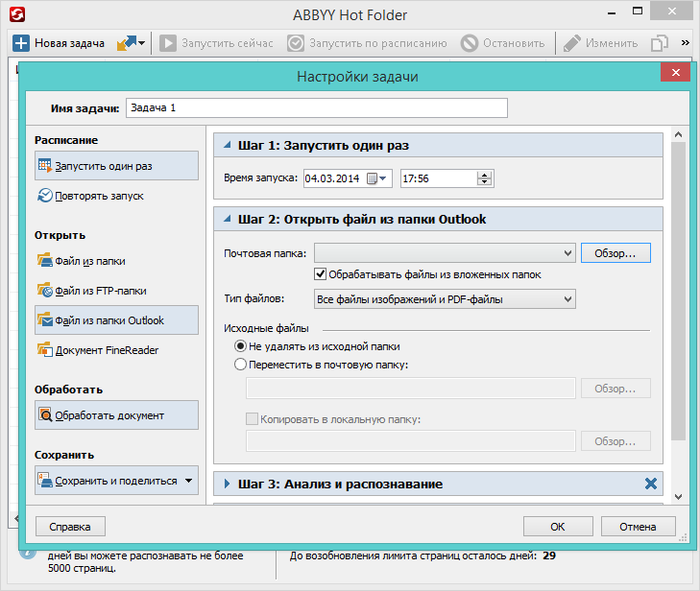Increase the launch time spinner
The width and height of the screenshot is (700, 591).
pyautogui.click(x=484, y=175)
